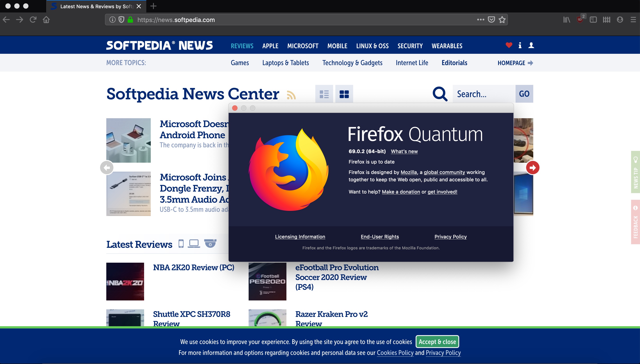The height and width of the screenshot is (364, 640).
Task: Toggle the Firefox sidebar icon
Action: pyautogui.click(x=593, y=20)
